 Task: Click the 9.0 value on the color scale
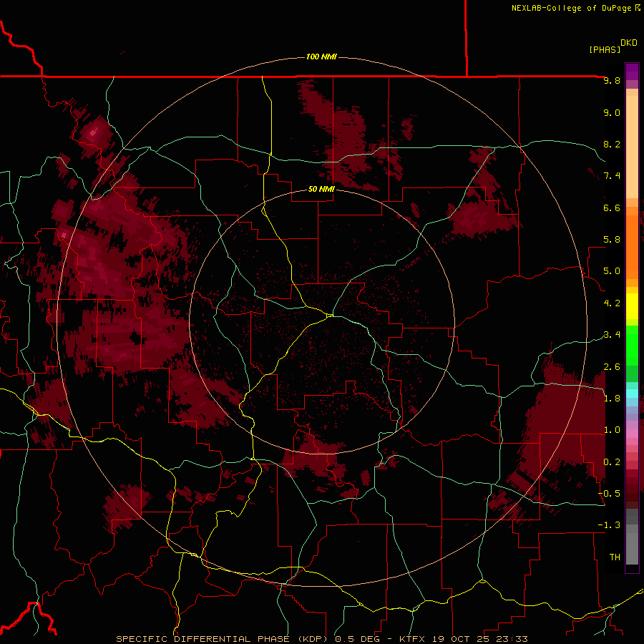[x=612, y=112]
